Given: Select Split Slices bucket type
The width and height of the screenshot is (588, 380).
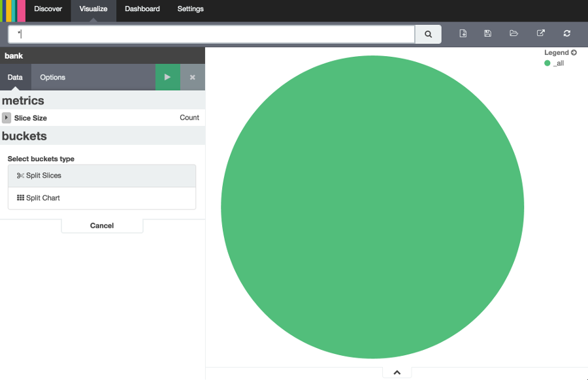Looking at the screenshot, I should point(102,175).
